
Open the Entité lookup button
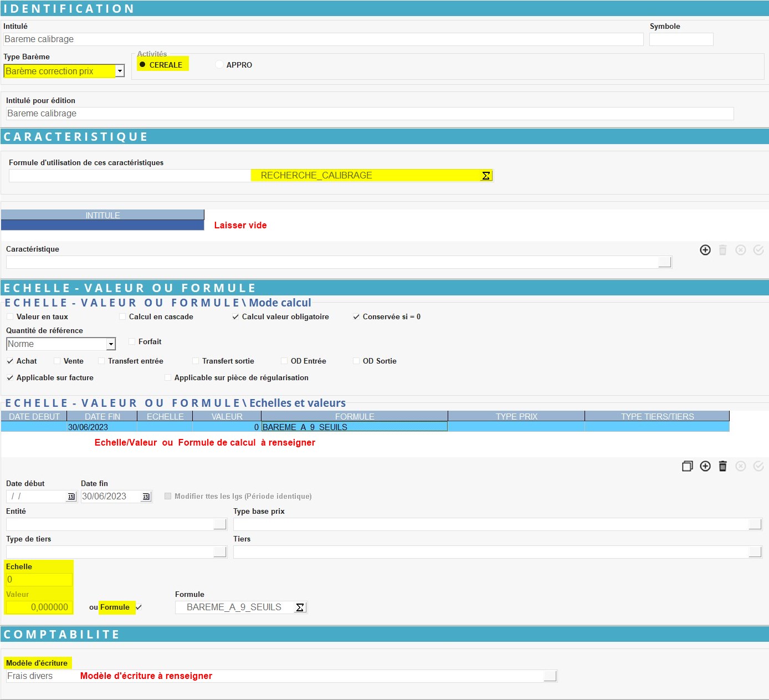pos(220,524)
